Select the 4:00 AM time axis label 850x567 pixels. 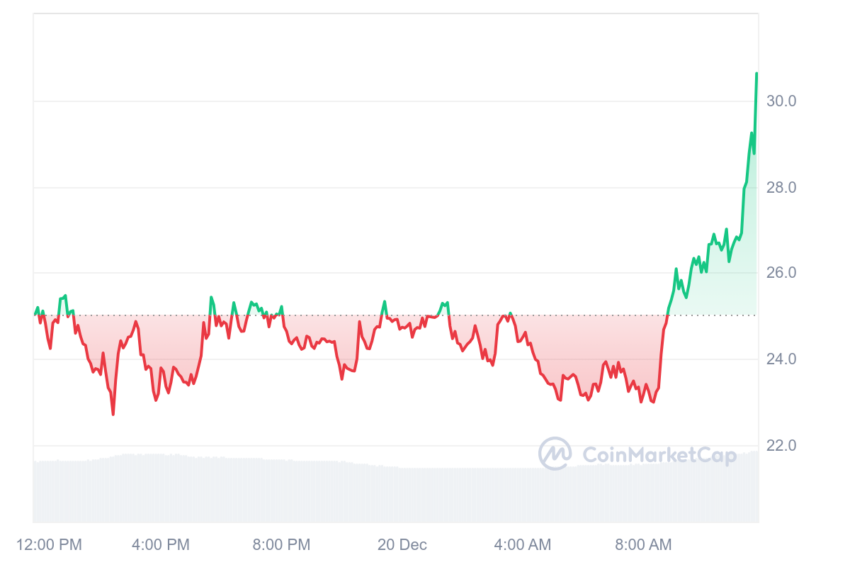coord(523,544)
